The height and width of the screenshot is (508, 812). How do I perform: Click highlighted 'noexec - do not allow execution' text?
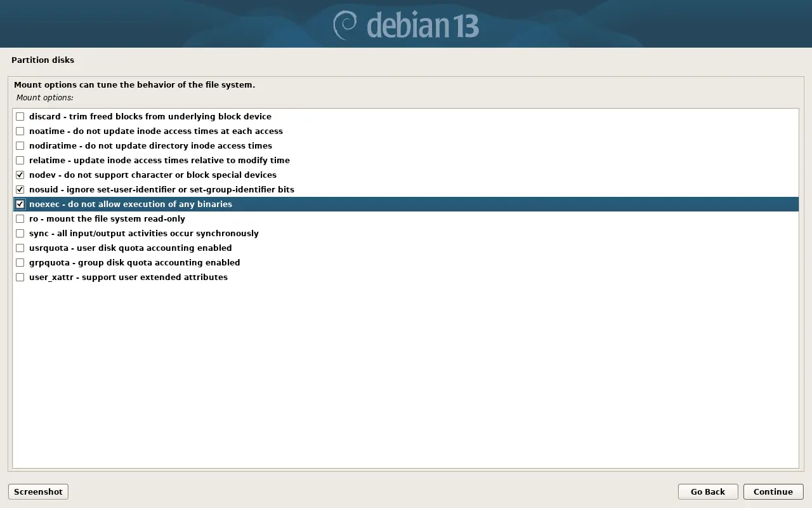pyautogui.click(x=131, y=204)
